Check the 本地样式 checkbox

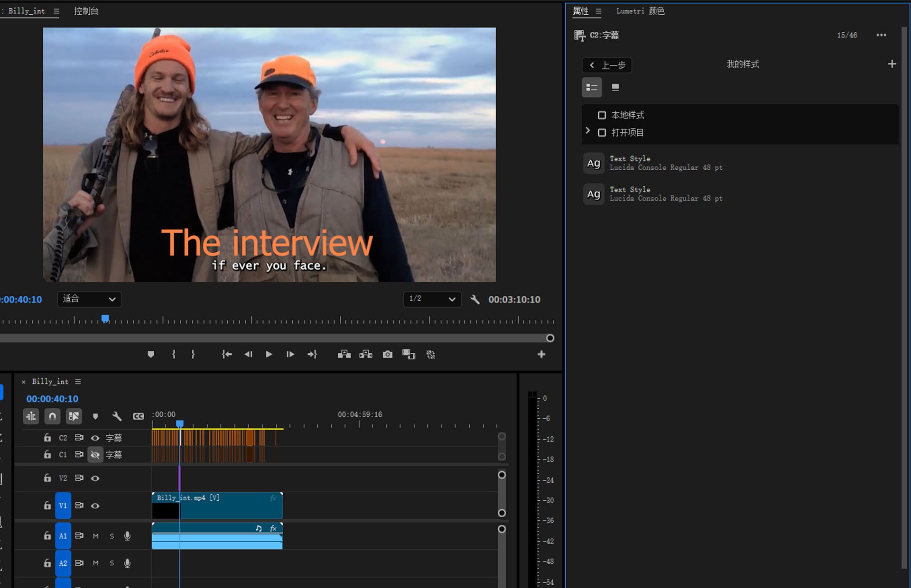point(602,115)
